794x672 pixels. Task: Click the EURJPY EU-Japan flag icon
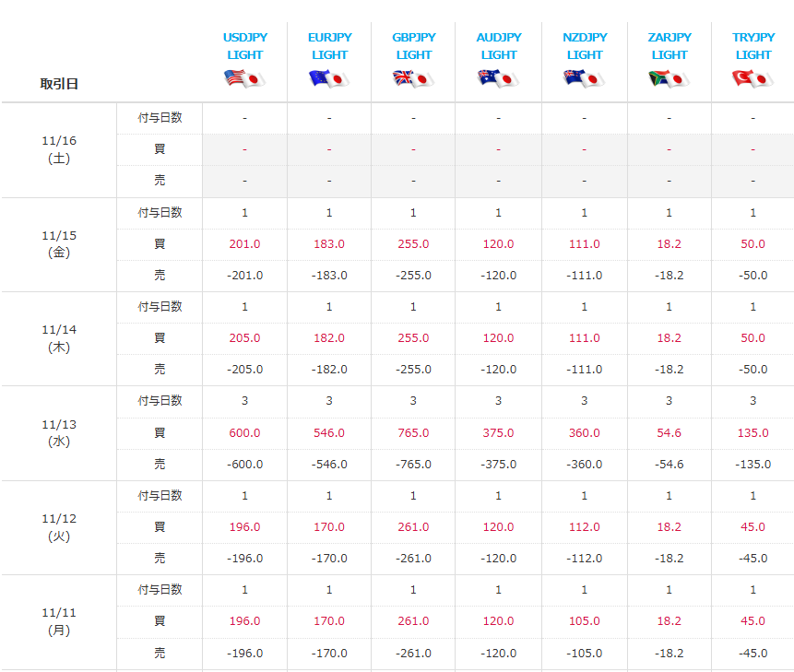pos(329,79)
